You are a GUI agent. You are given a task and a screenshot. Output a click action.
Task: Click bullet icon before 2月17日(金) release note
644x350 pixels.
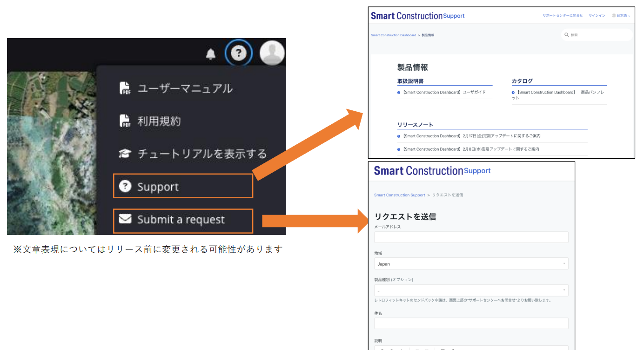click(399, 136)
